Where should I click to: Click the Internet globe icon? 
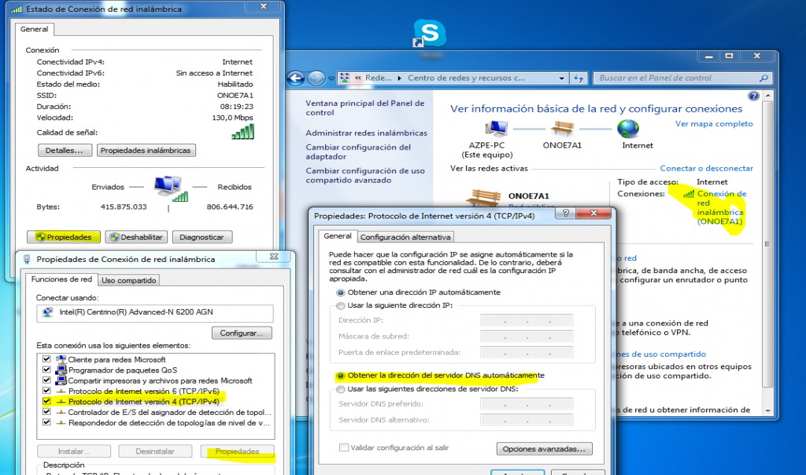(628, 128)
